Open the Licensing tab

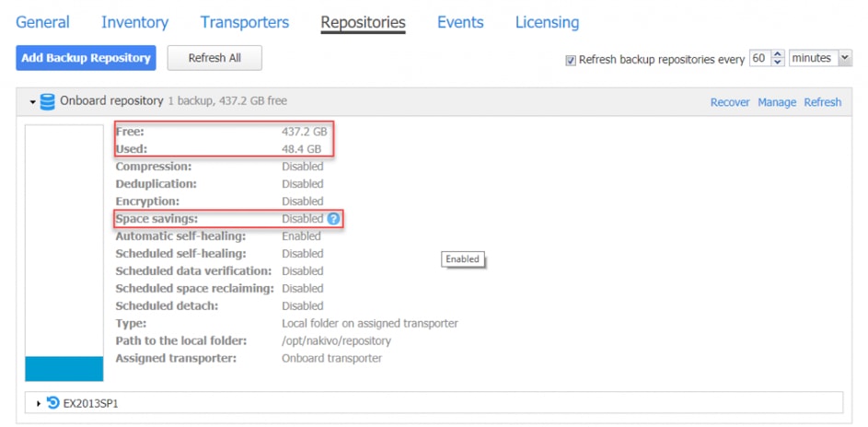[547, 22]
